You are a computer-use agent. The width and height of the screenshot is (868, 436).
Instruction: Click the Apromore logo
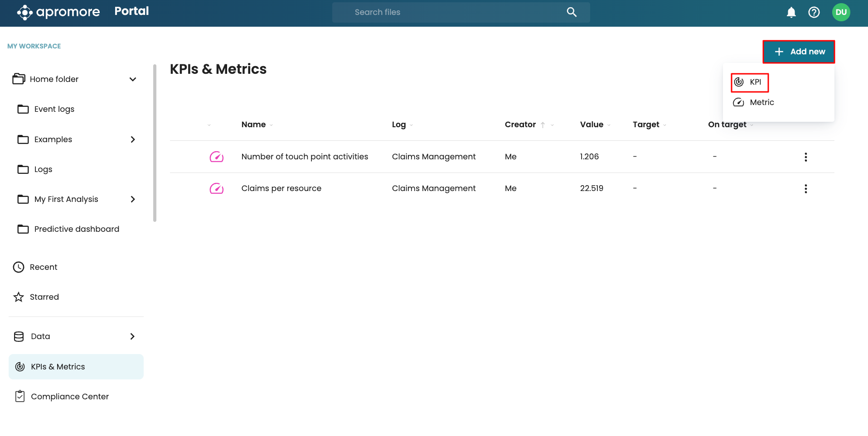click(x=58, y=12)
